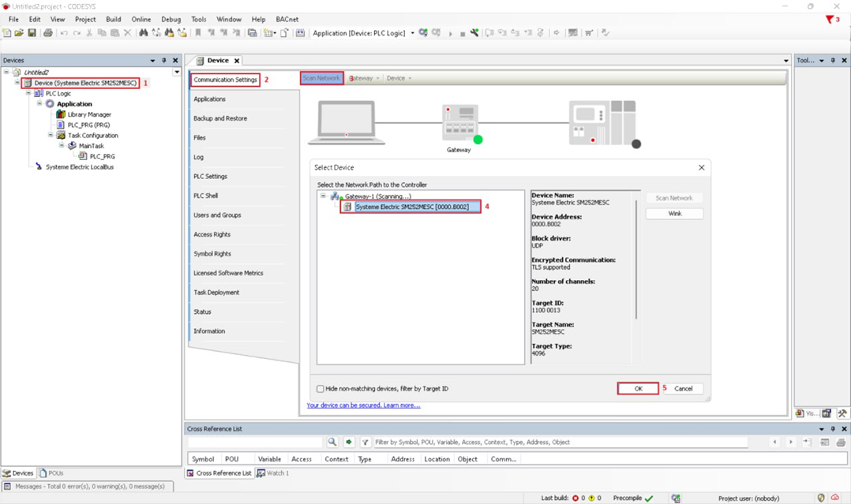Screen dimensions: 851x504
Task: Enable Hide non-matching devices checkbox
Action: 321,389
